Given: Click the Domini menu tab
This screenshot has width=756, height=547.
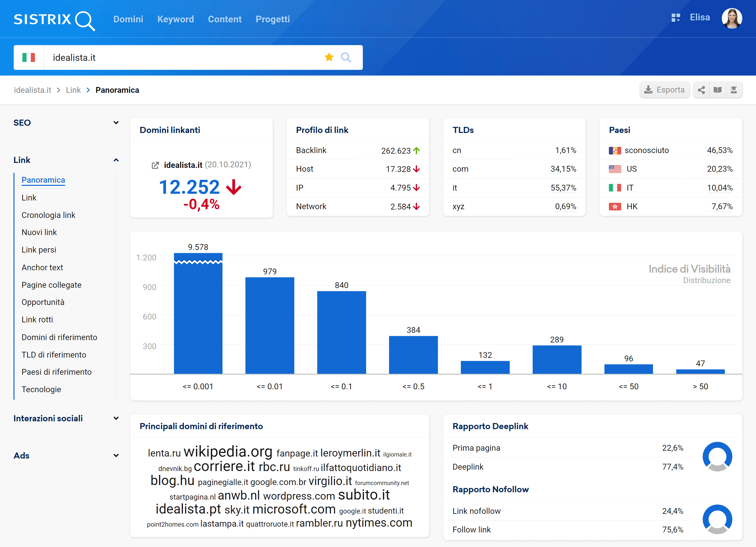Looking at the screenshot, I should (x=129, y=19).
